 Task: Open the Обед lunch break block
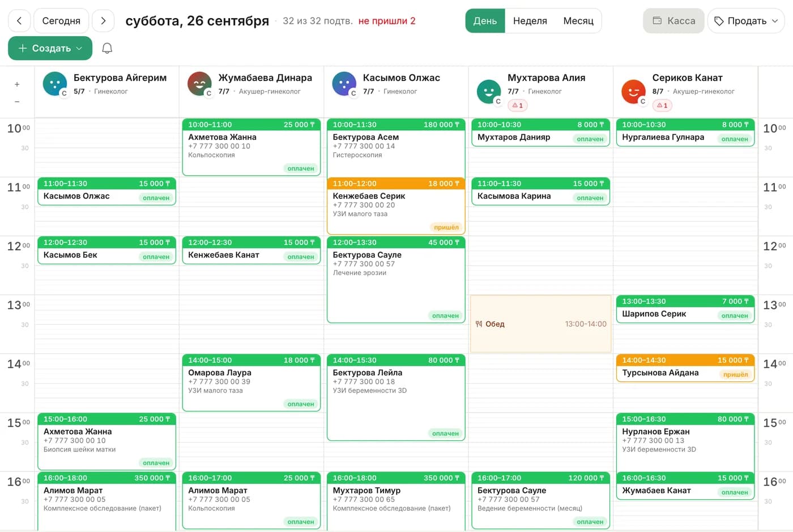pos(541,324)
